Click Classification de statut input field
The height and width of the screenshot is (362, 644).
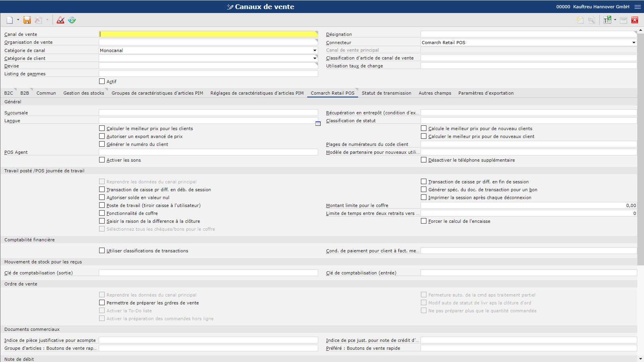529,121
